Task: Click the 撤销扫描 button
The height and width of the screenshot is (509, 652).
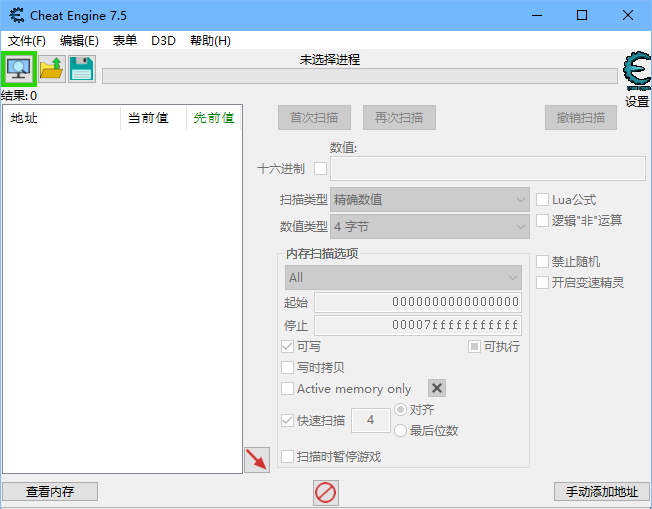Action: point(581,118)
